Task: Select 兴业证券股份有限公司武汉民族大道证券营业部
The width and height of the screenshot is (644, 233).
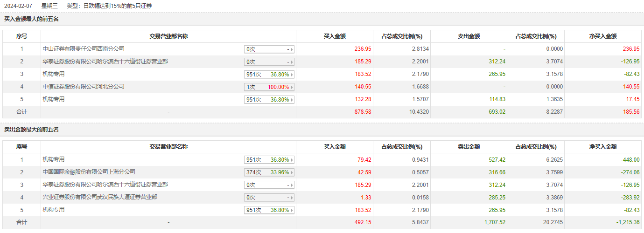Action: [100, 197]
